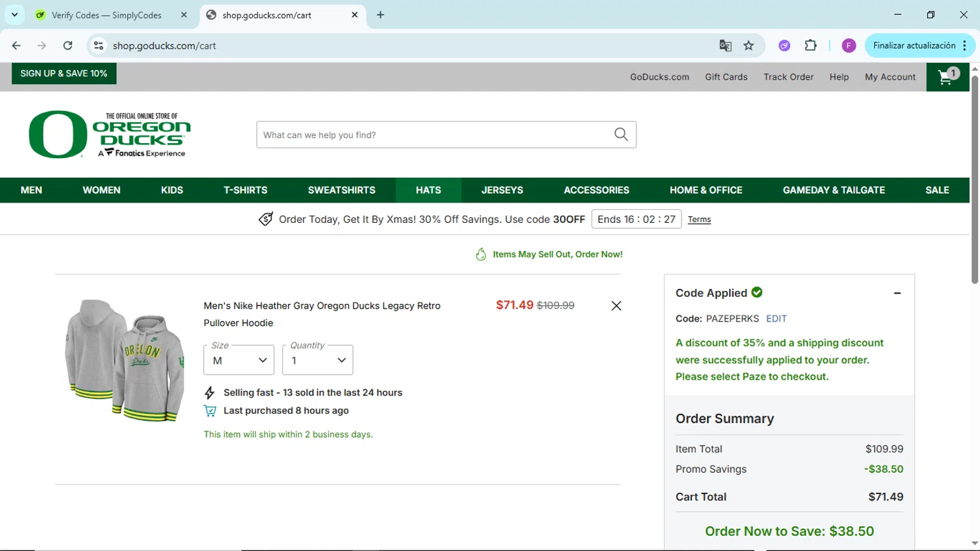Image resolution: width=980 pixels, height=551 pixels.
Task: Open the promo Terms link
Action: point(699,220)
